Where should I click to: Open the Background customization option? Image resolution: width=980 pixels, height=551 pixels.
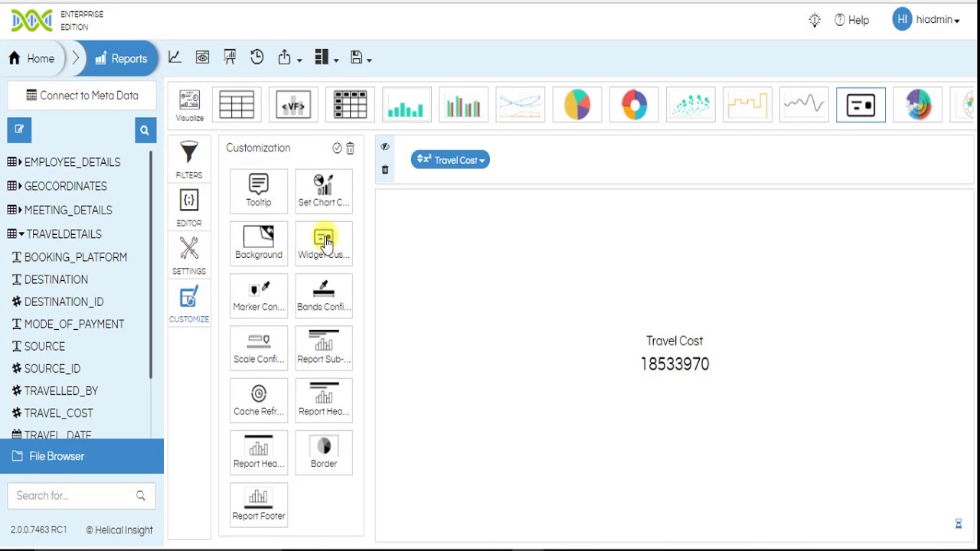(259, 243)
